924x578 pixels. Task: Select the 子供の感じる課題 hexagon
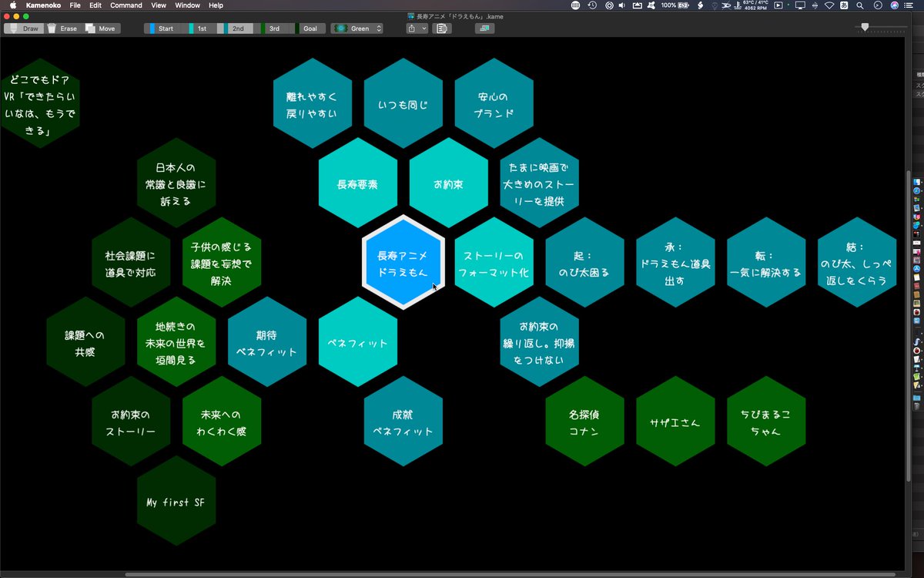[221, 263]
